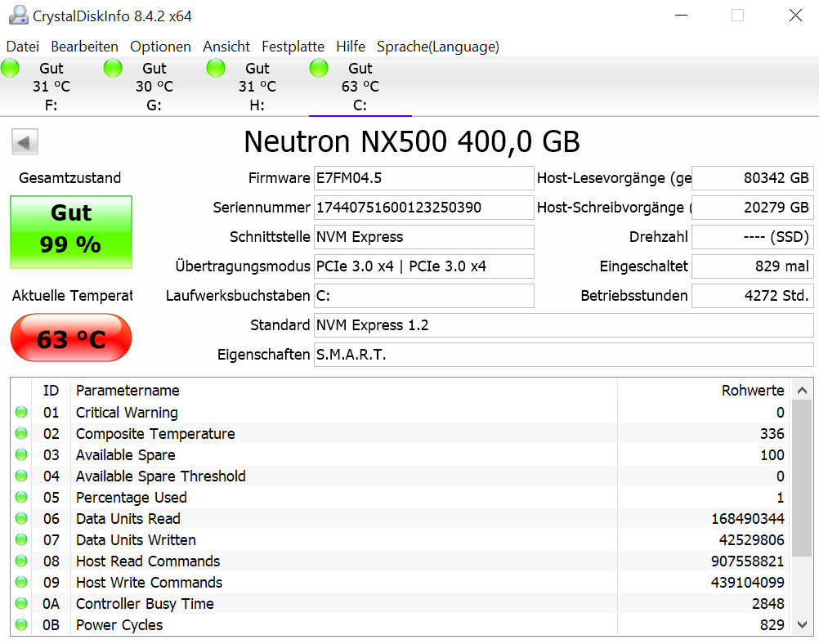This screenshot has height=644, width=819.
Task: Click the status dot next to Power Cycles
Action: 20,624
